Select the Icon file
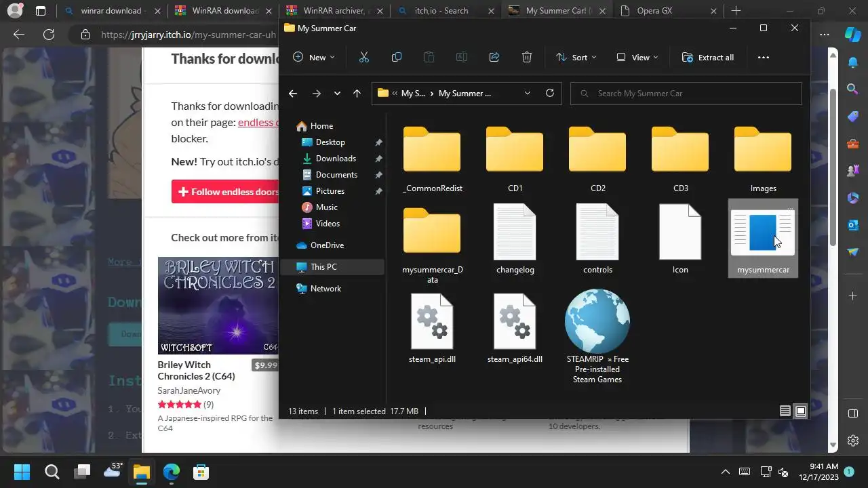Image resolution: width=868 pixels, height=488 pixels. [x=680, y=239]
